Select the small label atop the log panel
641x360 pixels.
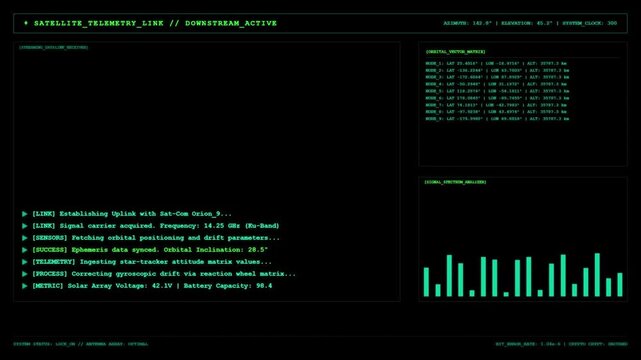click(x=54, y=47)
